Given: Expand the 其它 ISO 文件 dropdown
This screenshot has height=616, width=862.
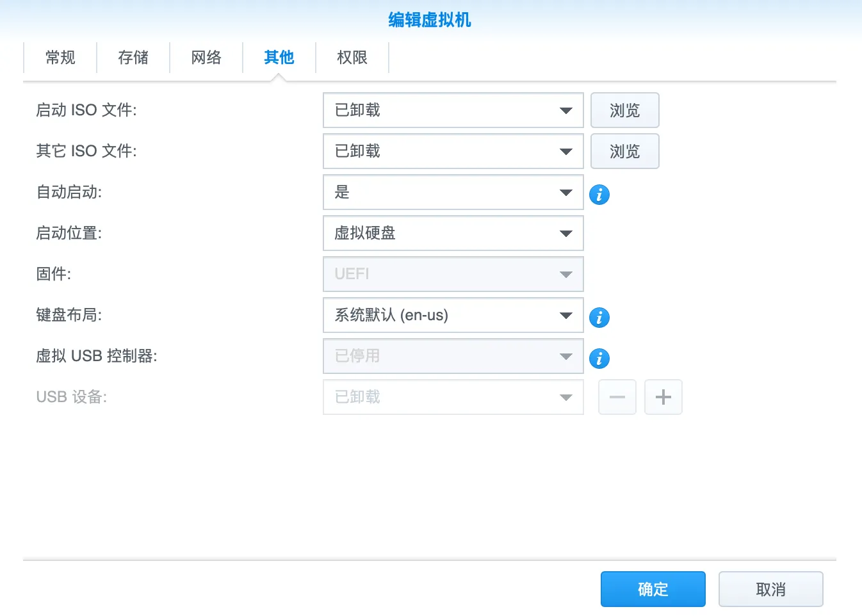Looking at the screenshot, I should click(453, 151).
